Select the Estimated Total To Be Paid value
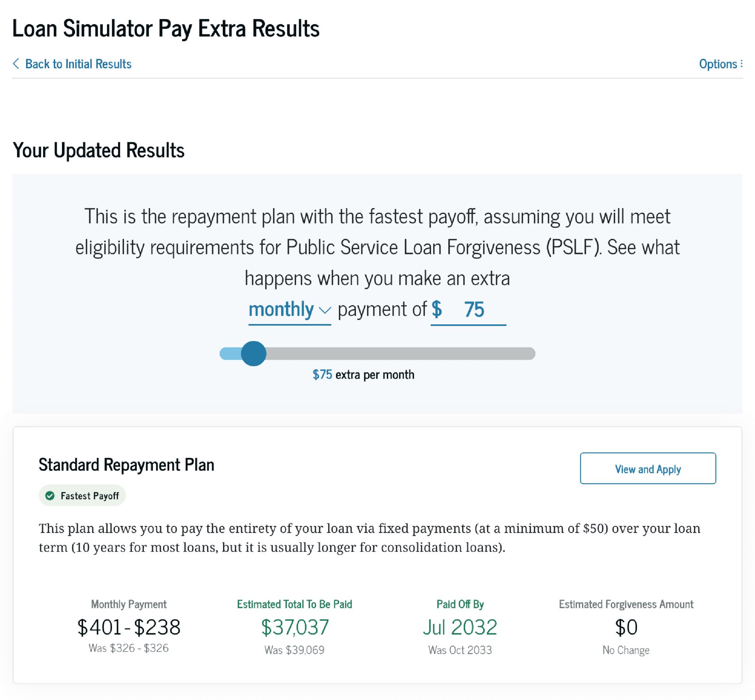The height and width of the screenshot is (700, 755). point(296,627)
